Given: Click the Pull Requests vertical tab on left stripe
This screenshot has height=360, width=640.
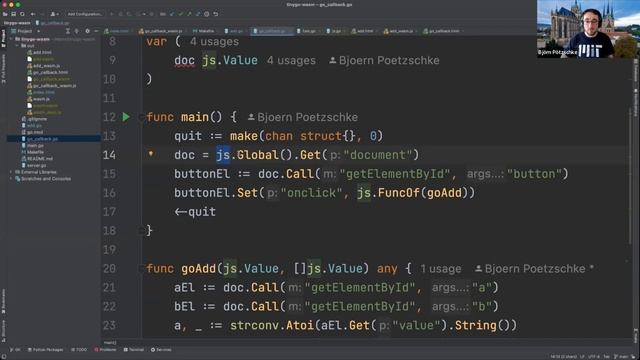Looking at the screenshot, I should pos(3,69).
